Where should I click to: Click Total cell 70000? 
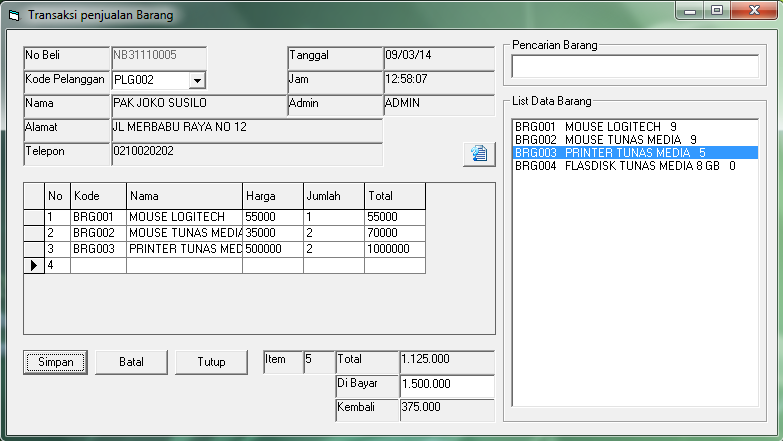pos(395,233)
